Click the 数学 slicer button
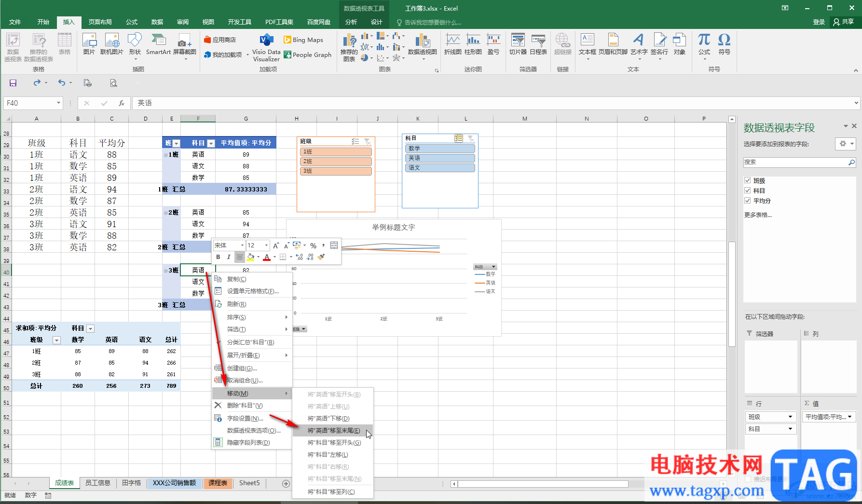This screenshot has height=504, width=862. click(440, 149)
